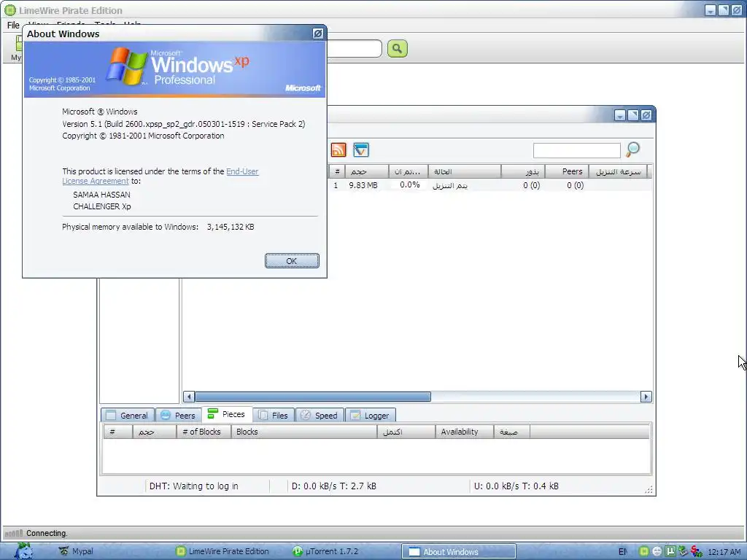
Task: Click the horizontal scrollbar thumb
Action: tap(312, 397)
